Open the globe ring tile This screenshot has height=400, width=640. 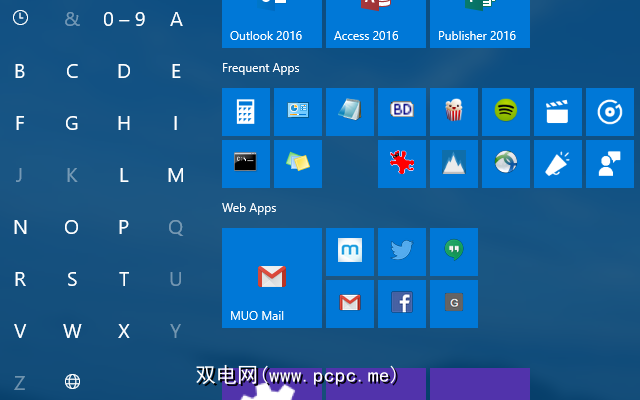click(x=506, y=164)
